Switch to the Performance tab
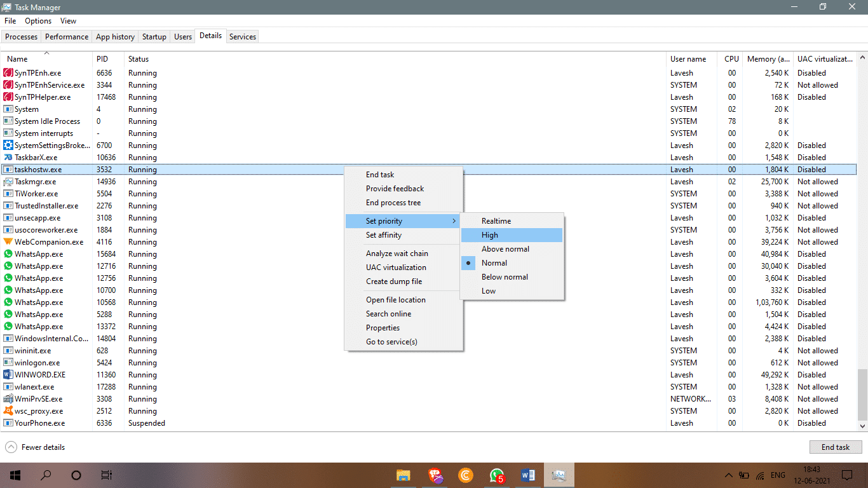 pyautogui.click(x=67, y=37)
